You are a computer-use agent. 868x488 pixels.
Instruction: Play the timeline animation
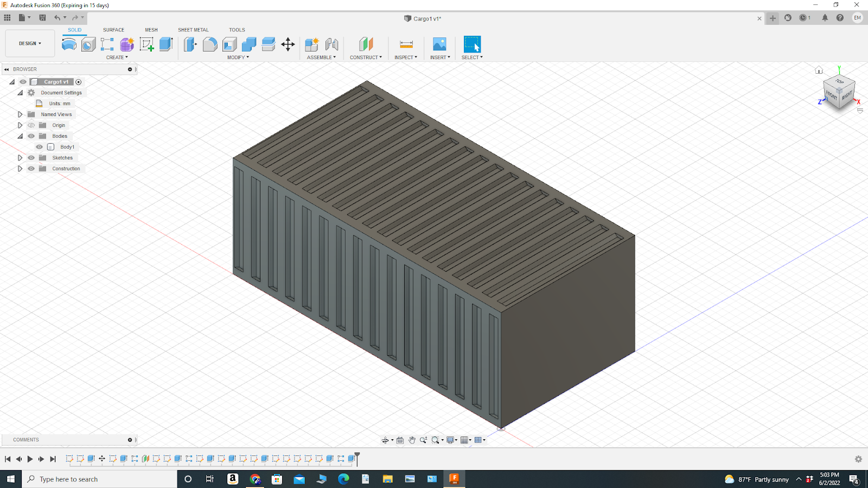30,459
